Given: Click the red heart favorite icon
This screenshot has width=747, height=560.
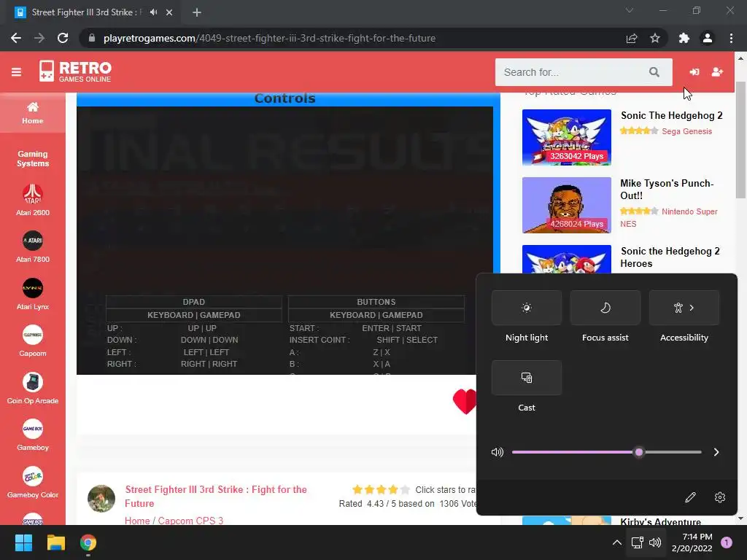Looking at the screenshot, I should [x=465, y=401].
